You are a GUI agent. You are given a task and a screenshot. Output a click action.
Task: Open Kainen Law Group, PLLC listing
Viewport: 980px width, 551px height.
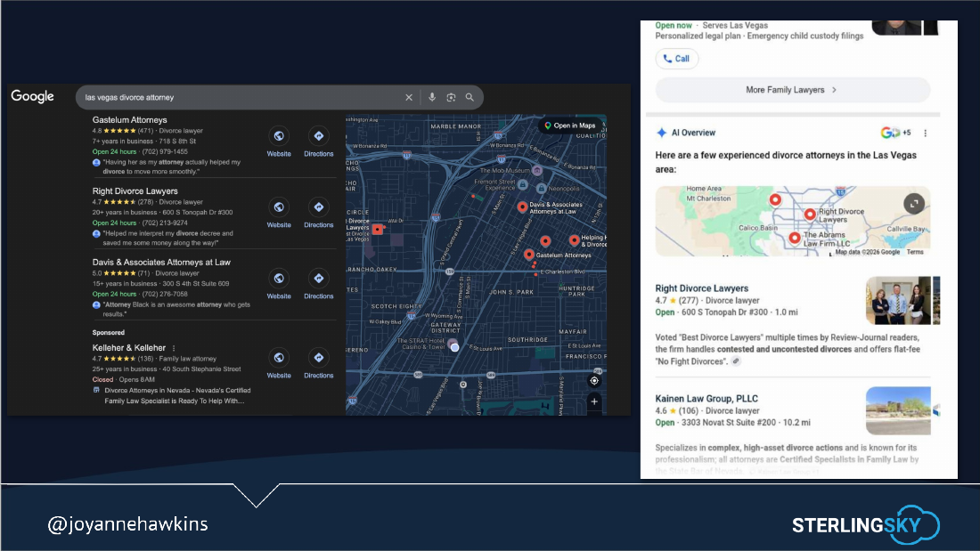[706, 399]
